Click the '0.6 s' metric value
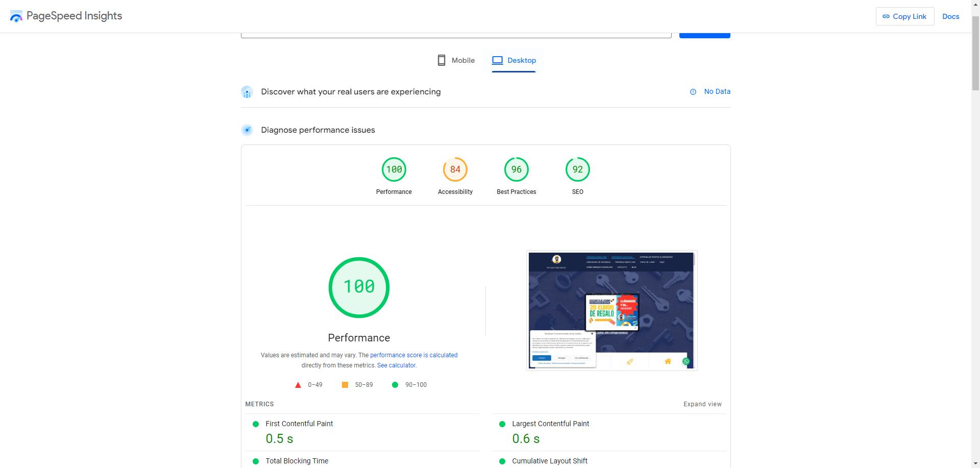This screenshot has height=468, width=980. click(526, 439)
